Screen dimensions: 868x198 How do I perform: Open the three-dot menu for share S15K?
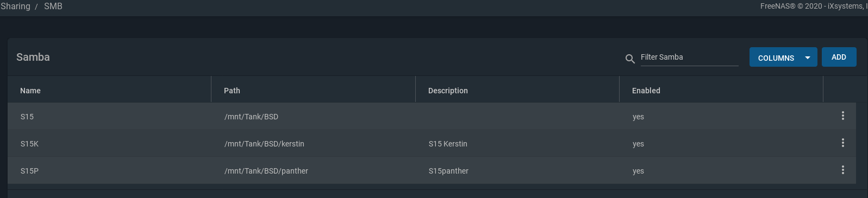tap(842, 143)
